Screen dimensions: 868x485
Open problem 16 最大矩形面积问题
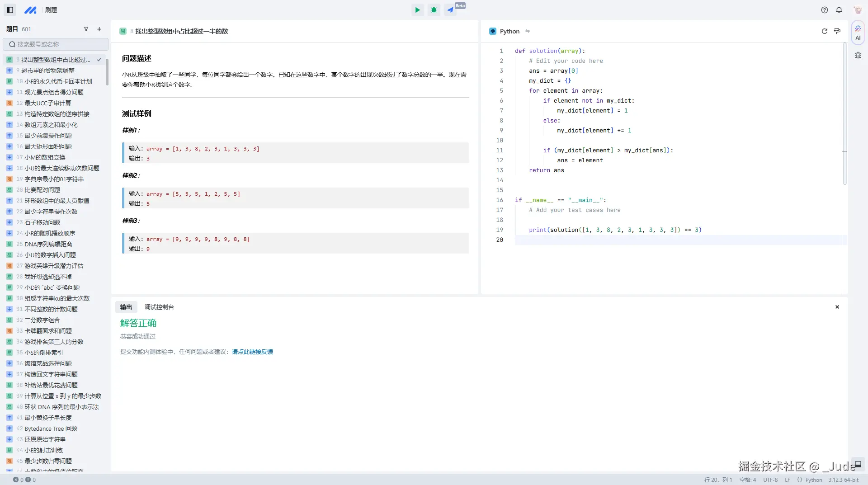(x=54, y=146)
